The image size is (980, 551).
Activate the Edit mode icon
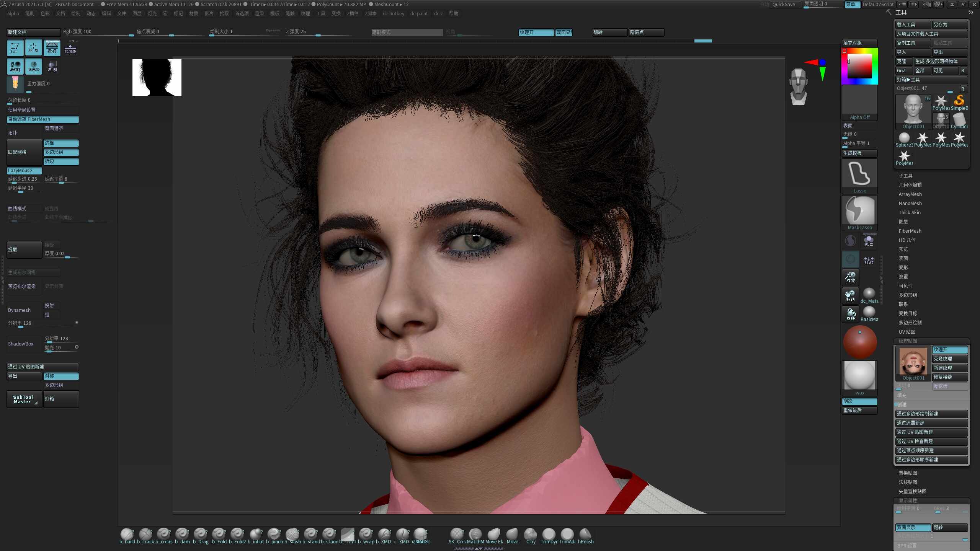(15, 47)
